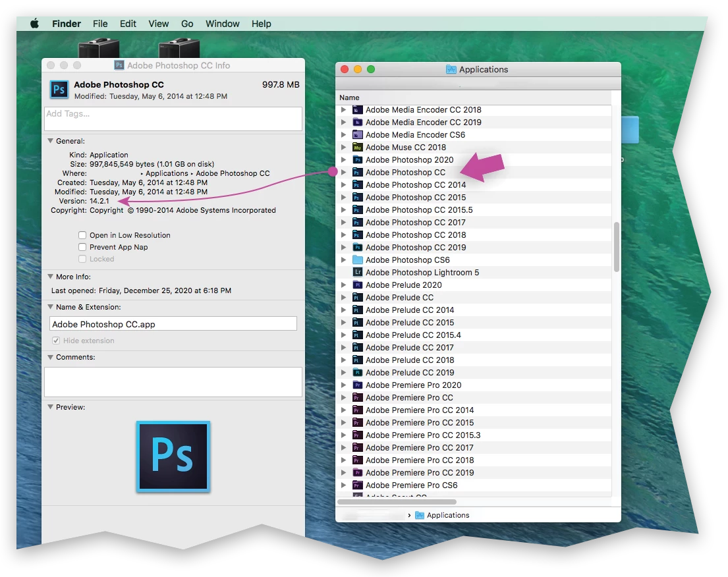Select Adobe Premiere Pro CS6 icon
Image resolution: width=728 pixels, height=577 pixels.
point(358,485)
